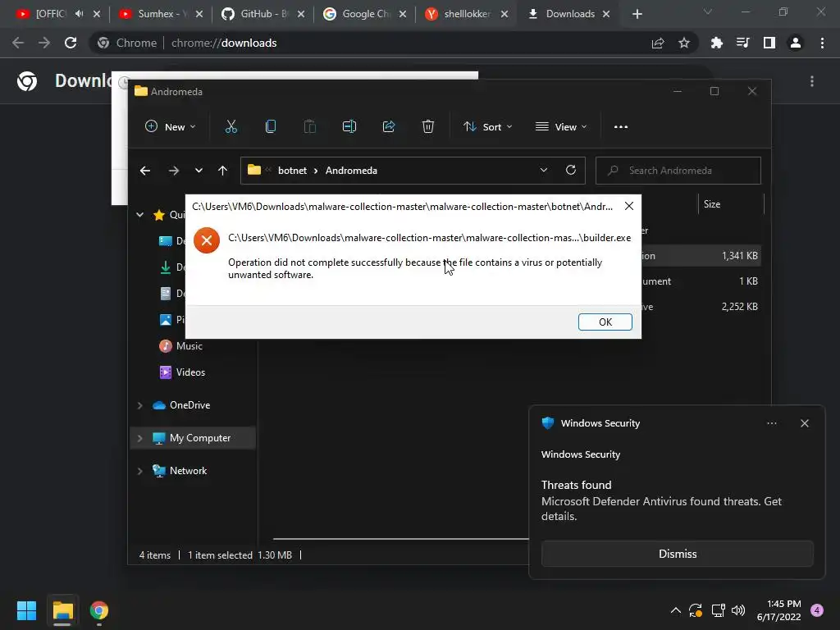Image resolution: width=840 pixels, height=630 pixels.
Task: Click the Search Andromeda field
Action: (x=678, y=171)
